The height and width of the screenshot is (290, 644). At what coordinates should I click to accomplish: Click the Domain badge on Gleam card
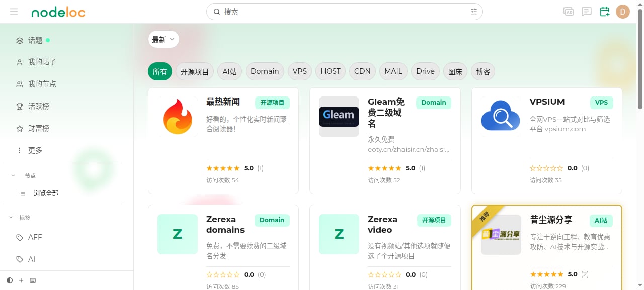[434, 103]
